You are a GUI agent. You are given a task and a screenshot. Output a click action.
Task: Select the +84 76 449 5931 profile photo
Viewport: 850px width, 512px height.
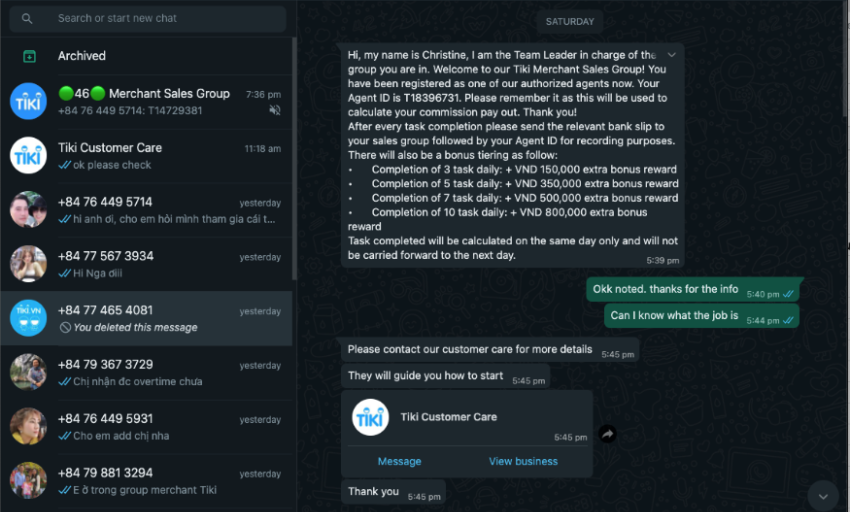28,426
